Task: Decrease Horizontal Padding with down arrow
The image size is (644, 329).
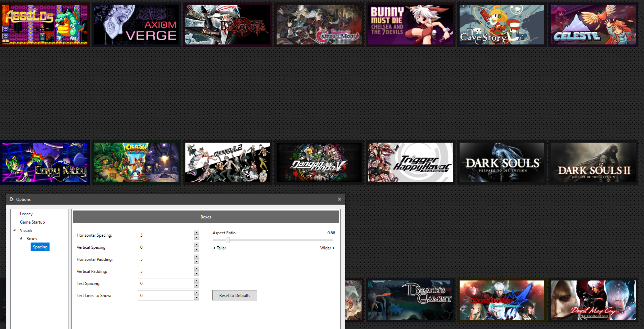Action: pos(196,261)
